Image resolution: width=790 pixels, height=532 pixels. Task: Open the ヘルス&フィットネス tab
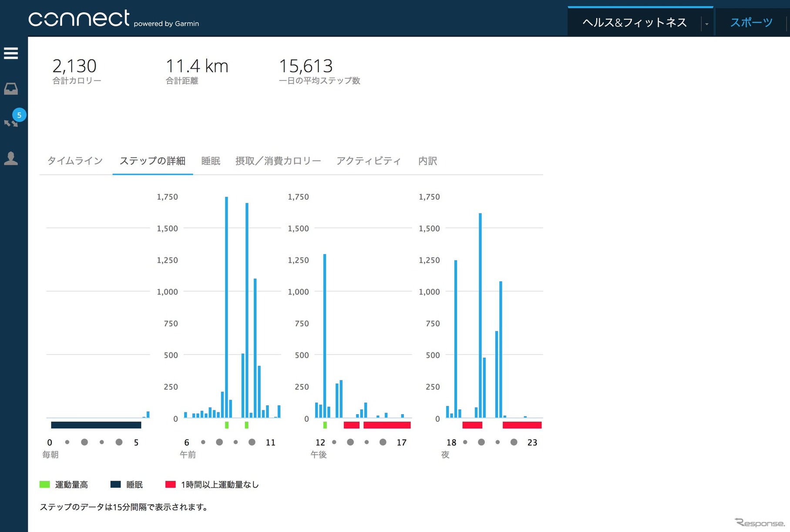(x=635, y=22)
